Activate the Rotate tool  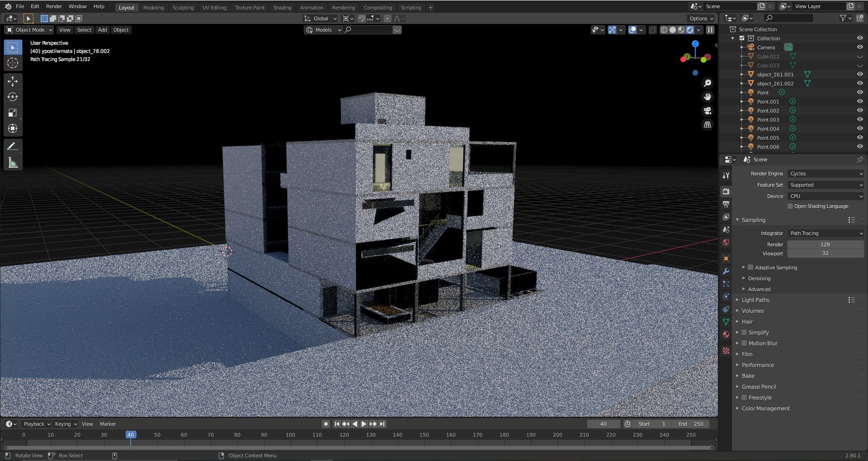pyautogui.click(x=13, y=97)
